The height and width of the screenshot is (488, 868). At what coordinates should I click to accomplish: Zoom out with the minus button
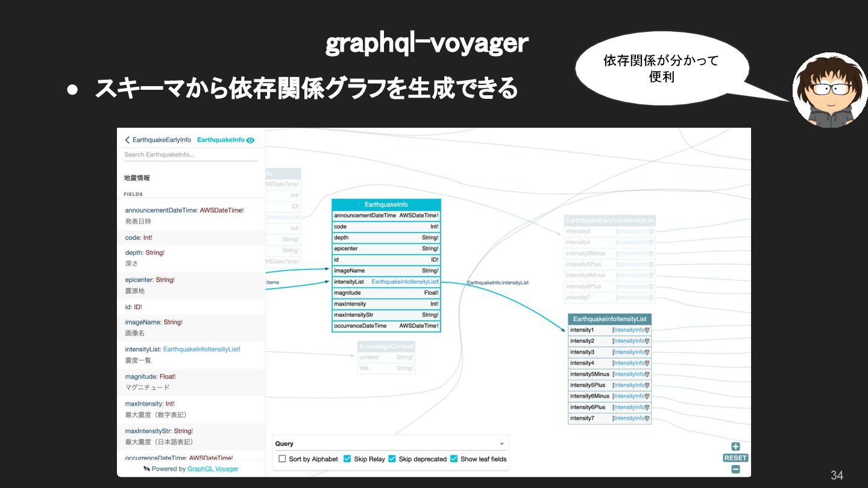click(735, 469)
